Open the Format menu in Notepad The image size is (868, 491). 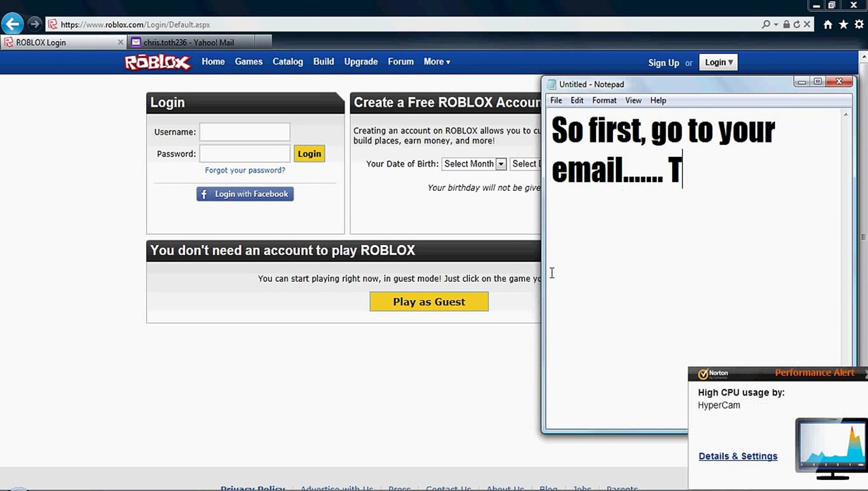[x=604, y=100]
